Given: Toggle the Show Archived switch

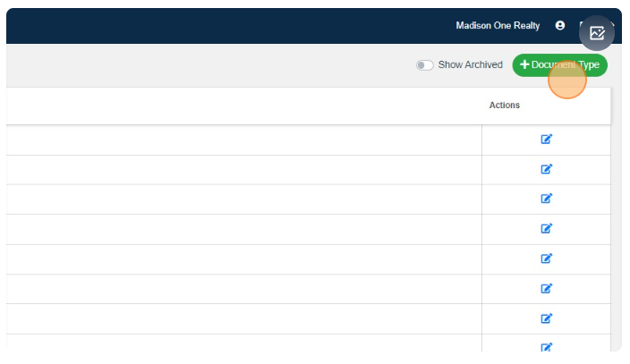Looking at the screenshot, I should coord(425,65).
